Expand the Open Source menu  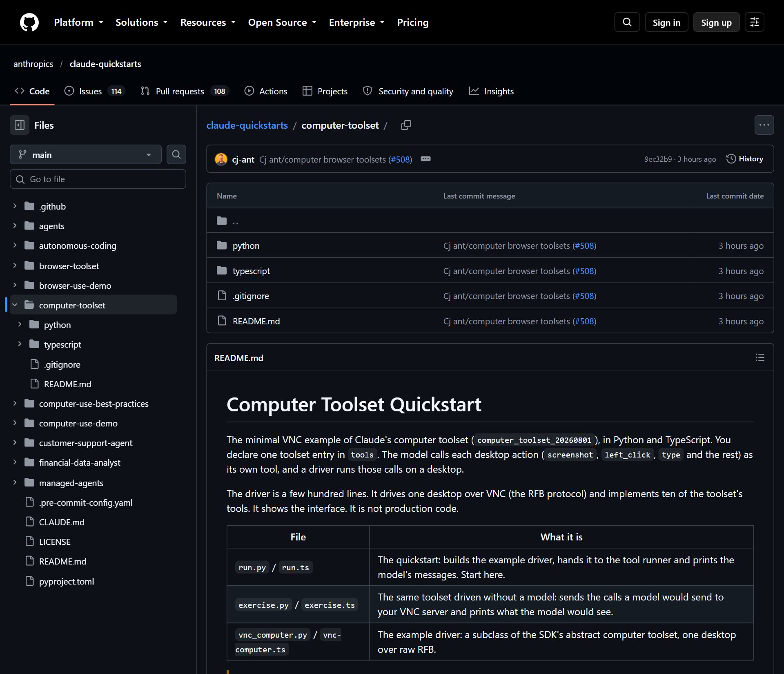click(x=282, y=22)
